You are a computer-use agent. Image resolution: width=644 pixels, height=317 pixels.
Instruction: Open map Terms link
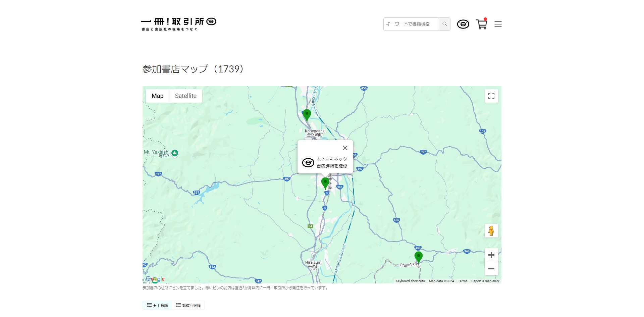[463, 281]
